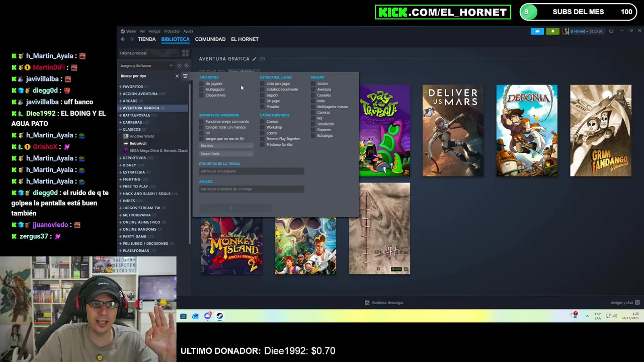Check the Un jugador filter
The height and width of the screenshot is (362, 644).
202,83
